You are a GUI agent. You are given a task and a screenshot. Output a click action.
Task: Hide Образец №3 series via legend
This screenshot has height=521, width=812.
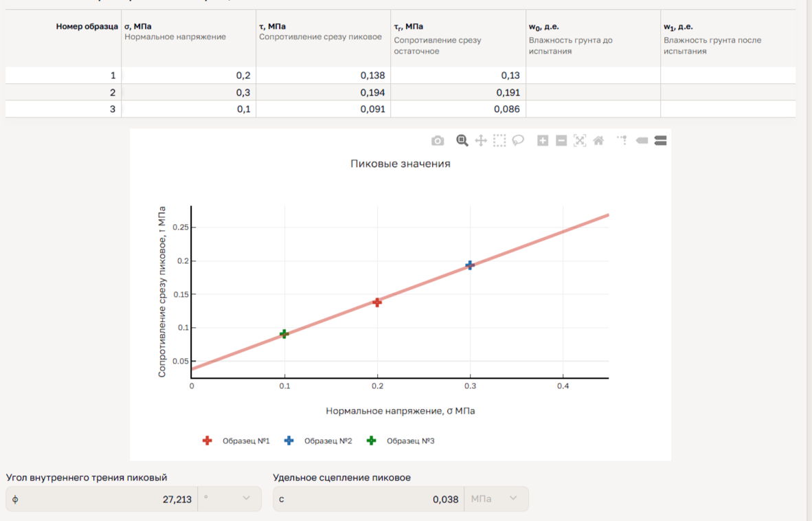(402, 441)
